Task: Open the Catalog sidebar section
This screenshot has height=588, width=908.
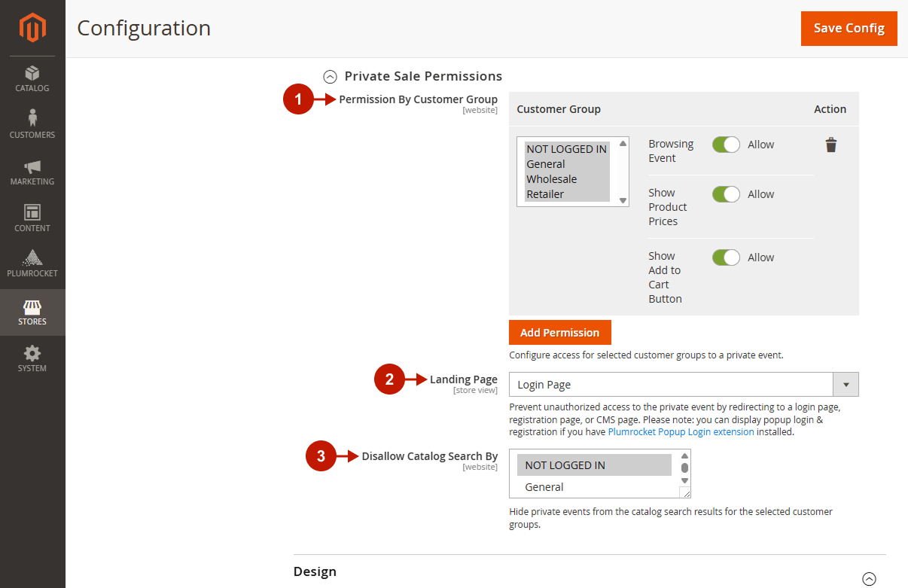Action: (32, 79)
